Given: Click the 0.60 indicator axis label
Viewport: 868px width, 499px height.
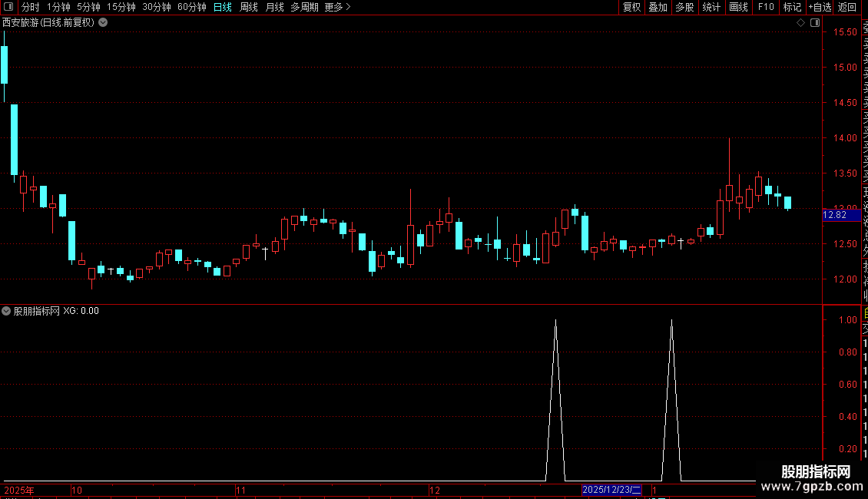Looking at the screenshot, I should point(848,385).
